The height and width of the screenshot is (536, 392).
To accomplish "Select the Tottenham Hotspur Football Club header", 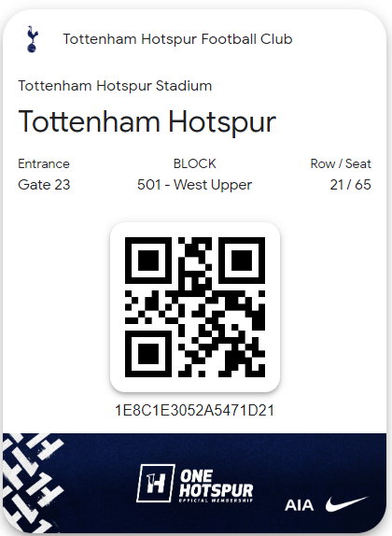I will 177,39.
